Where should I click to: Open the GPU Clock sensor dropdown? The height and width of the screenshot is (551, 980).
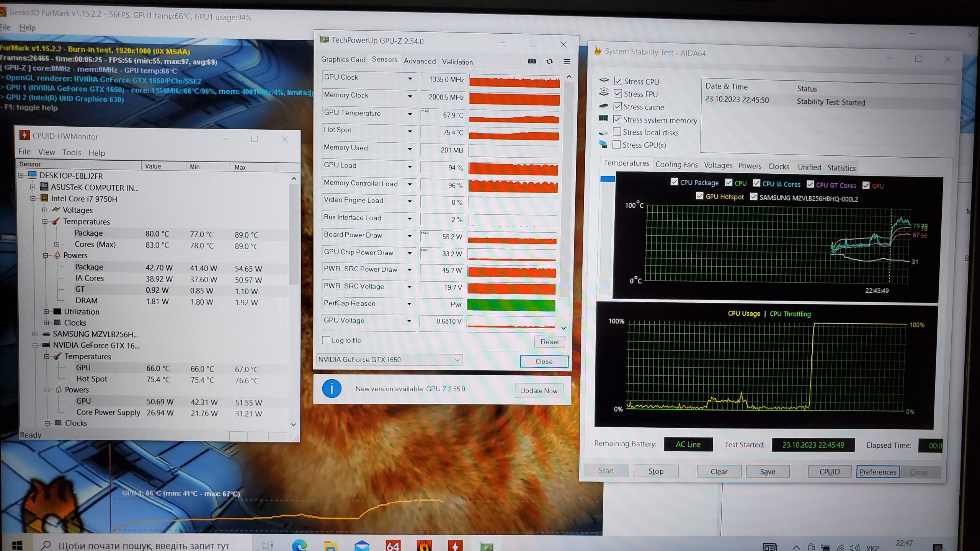click(410, 78)
